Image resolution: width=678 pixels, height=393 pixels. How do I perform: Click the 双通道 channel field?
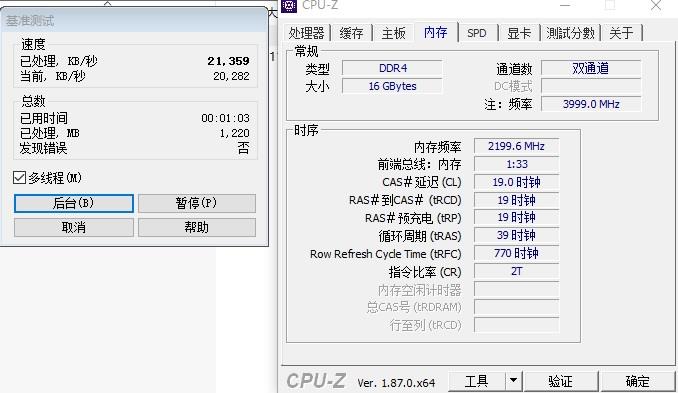(x=591, y=68)
